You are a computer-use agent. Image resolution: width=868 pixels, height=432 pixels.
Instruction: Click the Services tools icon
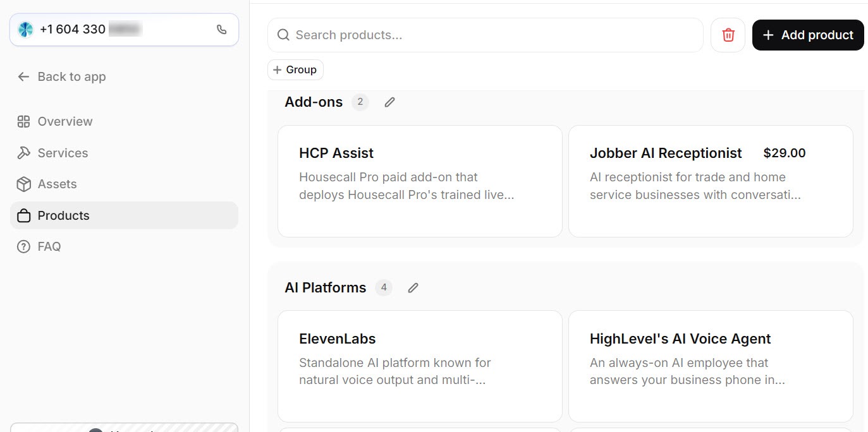[x=23, y=153]
